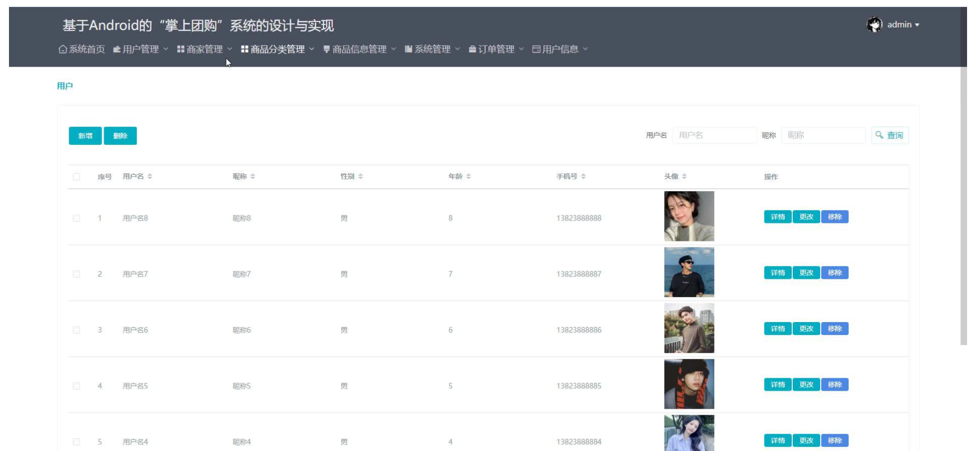Click the card icon beside 用户信息
This screenshot has height=451, width=980.
coord(536,49)
